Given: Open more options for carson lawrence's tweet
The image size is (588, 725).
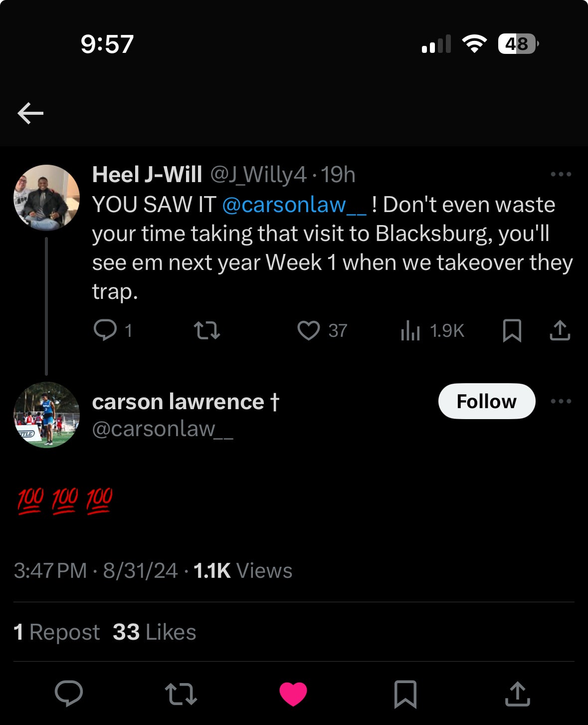Looking at the screenshot, I should click(x=561, y=401).
